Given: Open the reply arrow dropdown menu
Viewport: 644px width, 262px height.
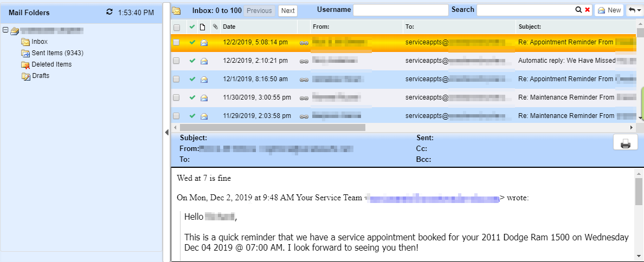Looking at the screenshot, I should click(x=634, y=10).
